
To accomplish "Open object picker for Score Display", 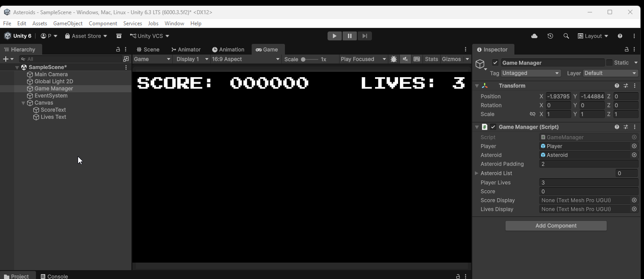I will [634, 200].
